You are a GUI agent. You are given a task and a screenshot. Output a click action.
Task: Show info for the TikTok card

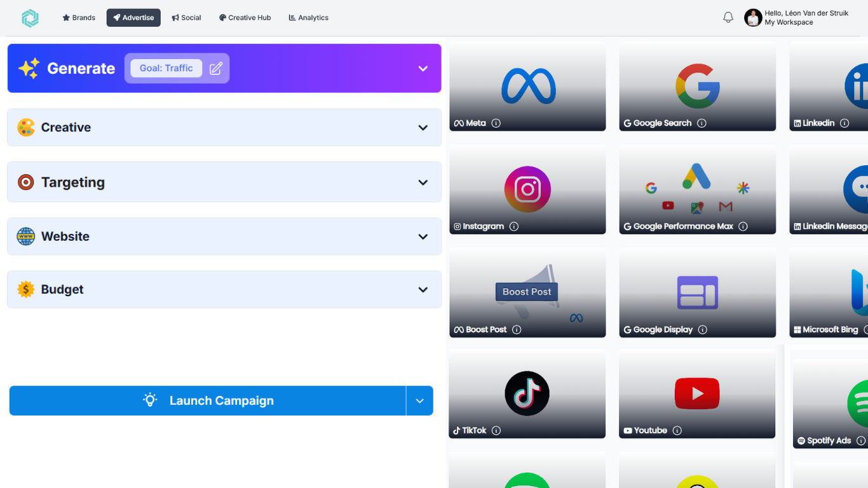tap(496, 431)
